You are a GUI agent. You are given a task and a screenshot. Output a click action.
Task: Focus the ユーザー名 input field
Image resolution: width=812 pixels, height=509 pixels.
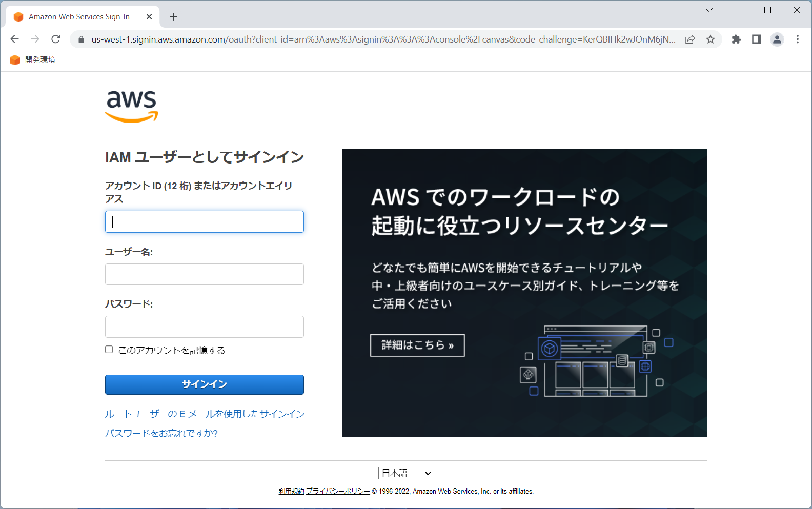pos(205,274)
